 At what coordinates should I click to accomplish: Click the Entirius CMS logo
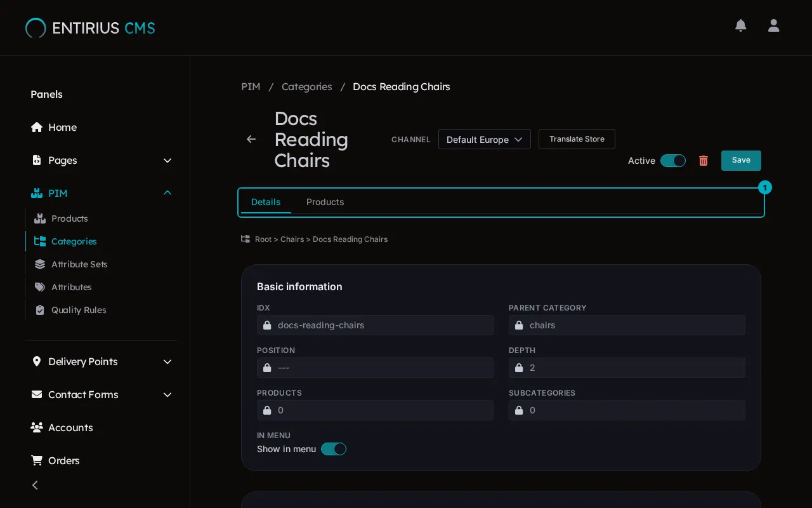[90, 28]
